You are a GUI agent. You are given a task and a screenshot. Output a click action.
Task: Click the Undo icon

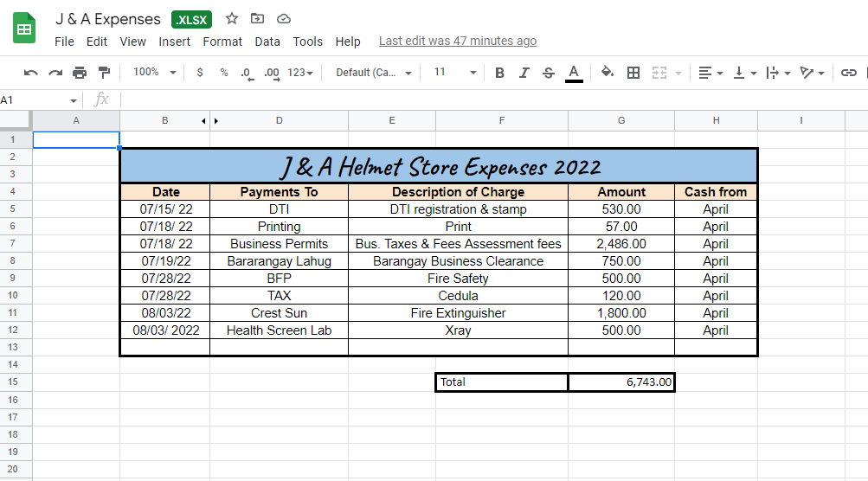[x=31, y=73]
